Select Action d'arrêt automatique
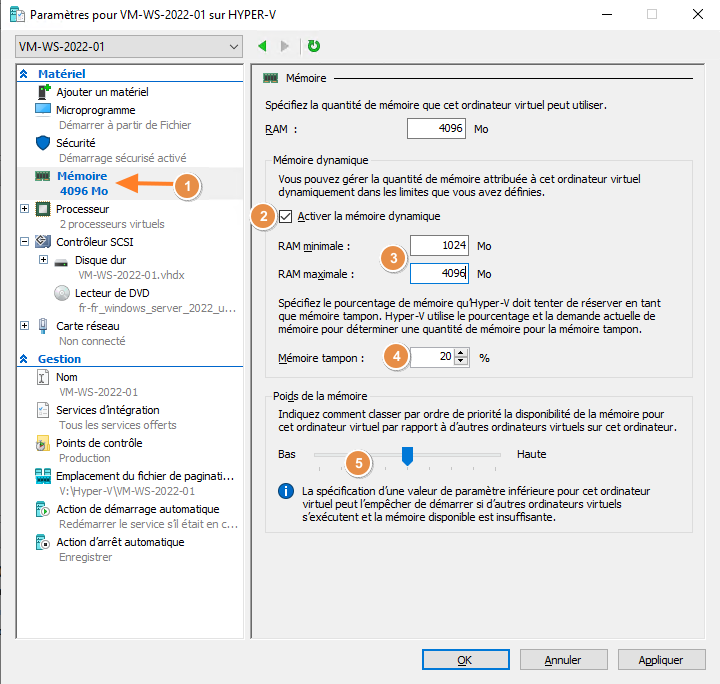Screen dimensions: 720x684 (120, 542)
